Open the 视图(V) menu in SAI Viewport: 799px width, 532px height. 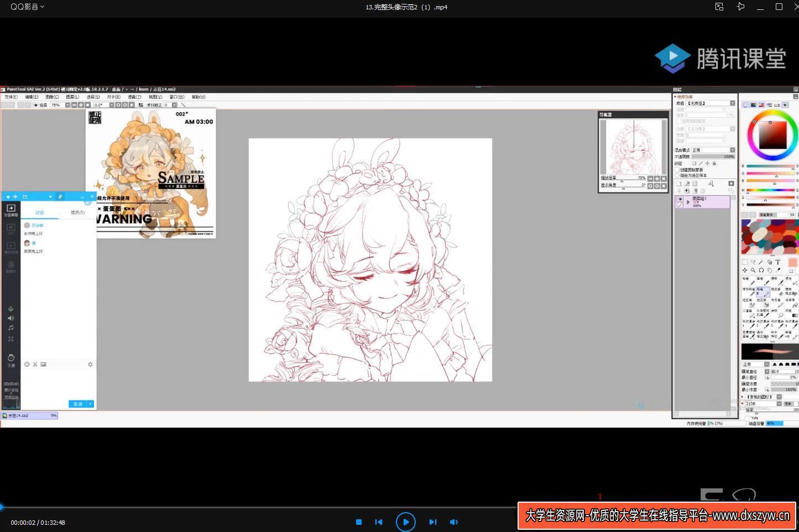pyautogui.click(x=155, y=97)
